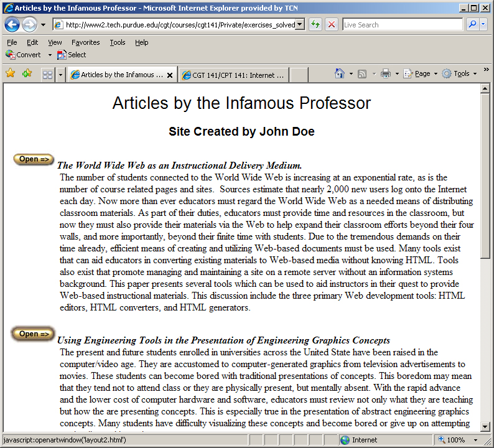Click the vertical scrollbar down arrow
The width and height of the screenshot is (494, 448).
pos(485,427)
